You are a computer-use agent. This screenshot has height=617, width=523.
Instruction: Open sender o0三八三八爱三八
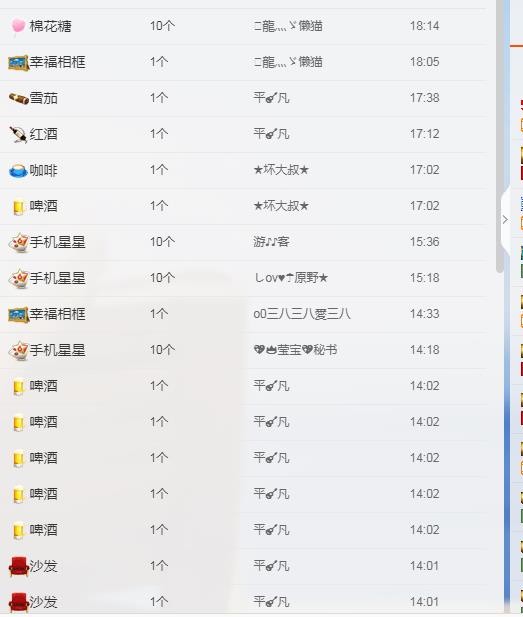302,314
